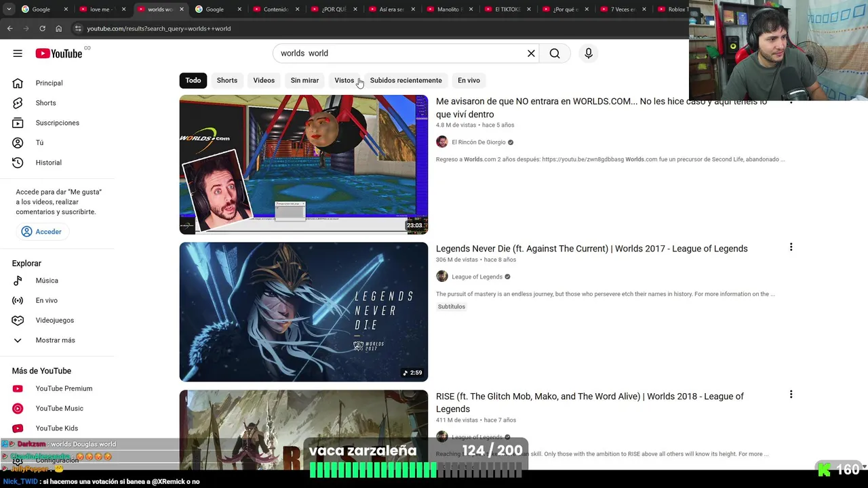Click the browser address bar URL
This screenshot has width=868, height=488.
click(x=159, y=28)
